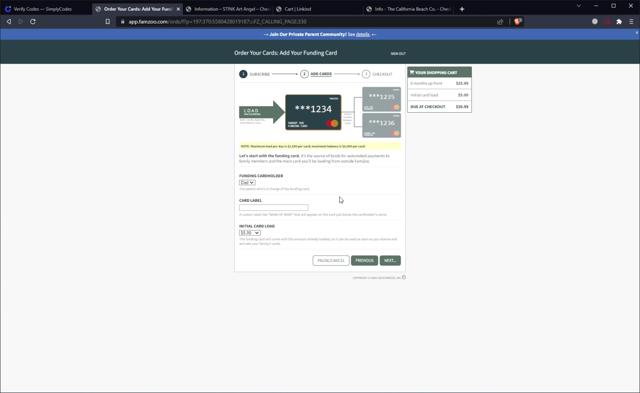Switch to the STINK Art Angel Information tab
This screenshot has height=393, width=640.
click(x=227, y=9)
